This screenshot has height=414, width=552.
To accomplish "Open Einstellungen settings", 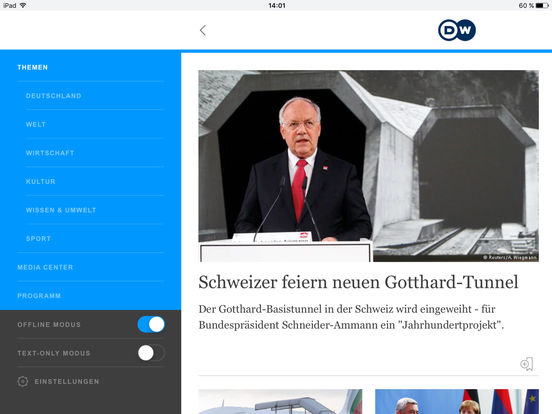I will (67, 382).
